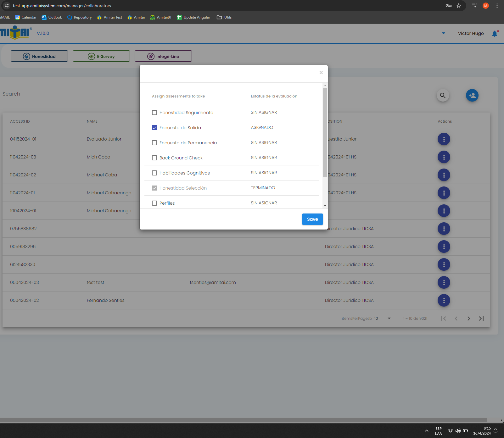The width and height of the screenshot is (504, 438).
Task: Go to the next page arrow
Action: pos(468,319)
